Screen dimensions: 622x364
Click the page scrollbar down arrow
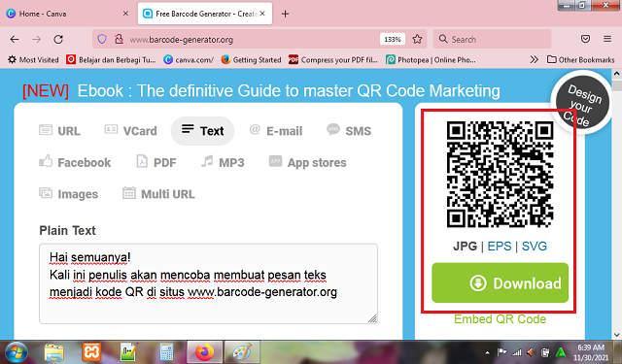(617, 335)
